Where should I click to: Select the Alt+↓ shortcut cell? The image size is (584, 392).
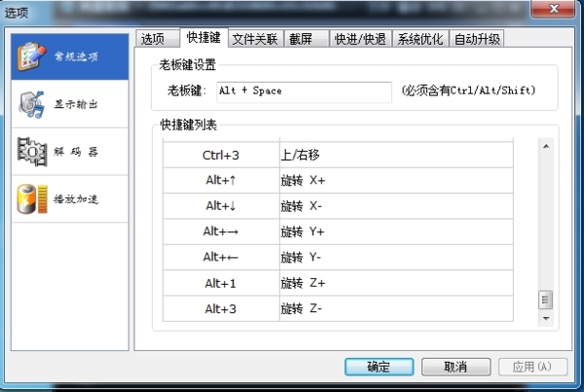click(221, 206)
